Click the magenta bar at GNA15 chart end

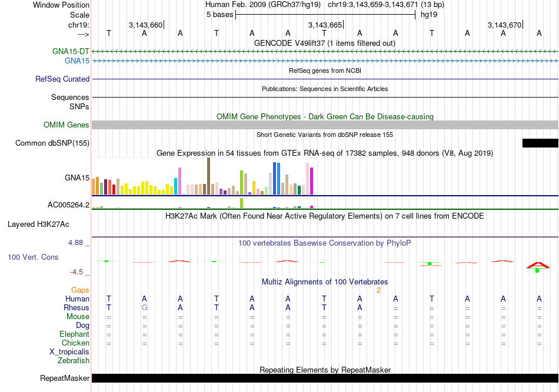coord(312,181)
